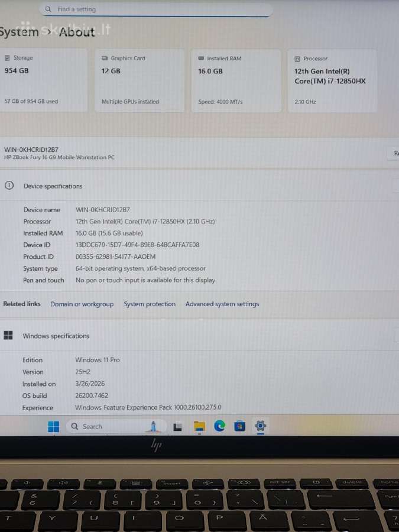The image size is (399, 532).
Task: Select the Device ID value 13DDC679-15D7-49F4-B9E8-64BCAFFA7E08
Action: coord(137,245)
